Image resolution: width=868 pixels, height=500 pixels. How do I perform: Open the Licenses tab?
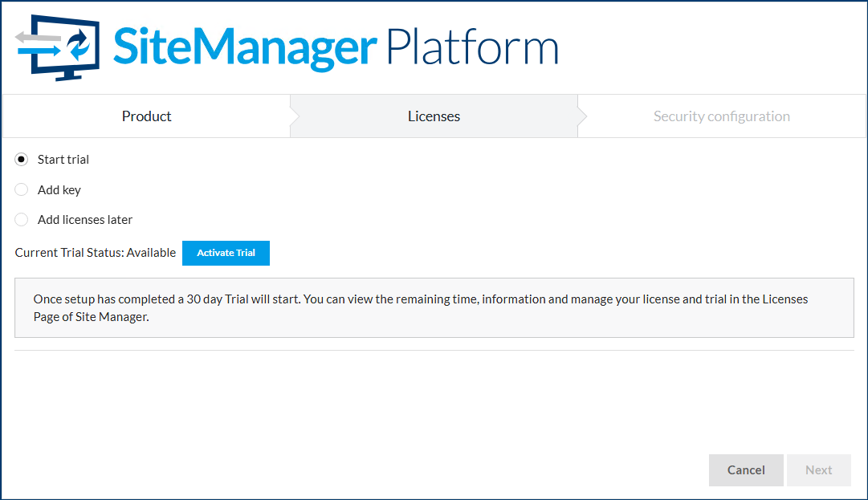[x=434, y=116]
